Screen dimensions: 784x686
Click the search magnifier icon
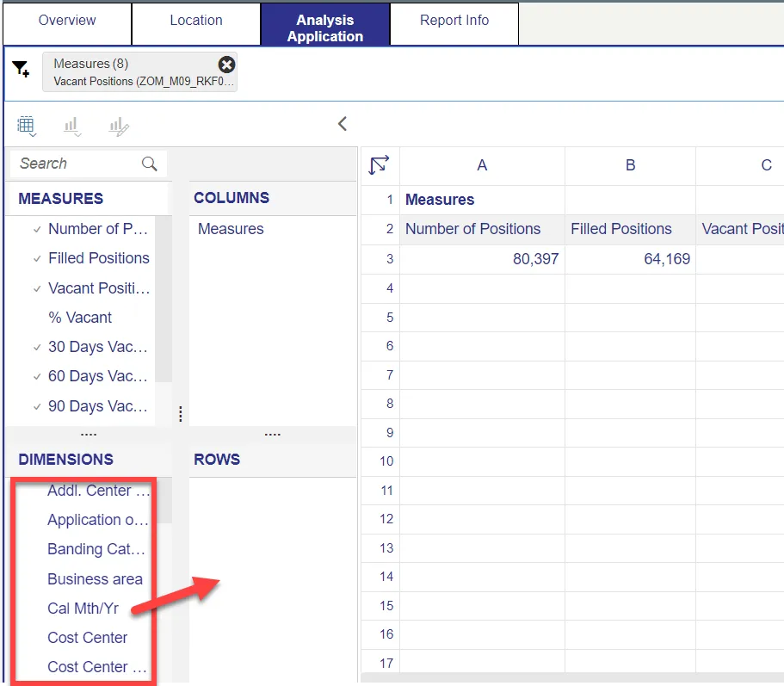tap(150, 164)
